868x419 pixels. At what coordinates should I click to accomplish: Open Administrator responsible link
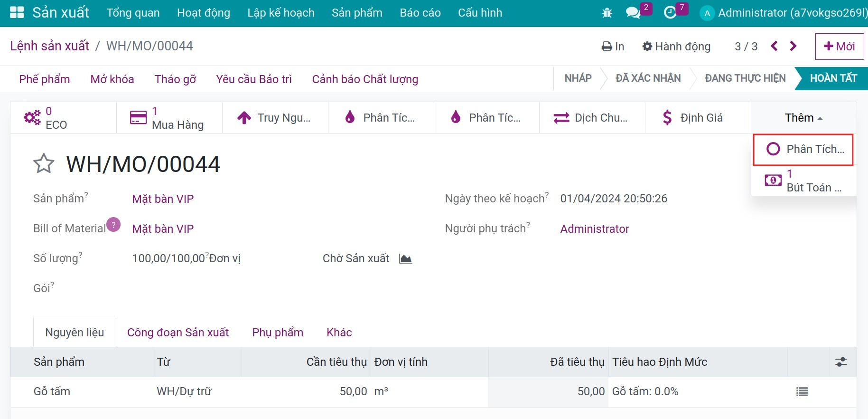pyautogui.click(x=595, y=229)
